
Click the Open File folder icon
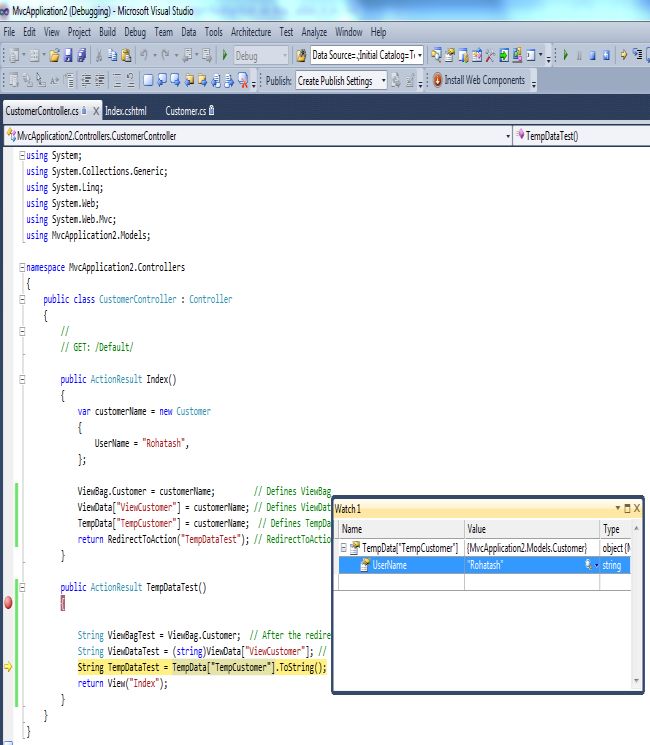click(x=55, y=56)
